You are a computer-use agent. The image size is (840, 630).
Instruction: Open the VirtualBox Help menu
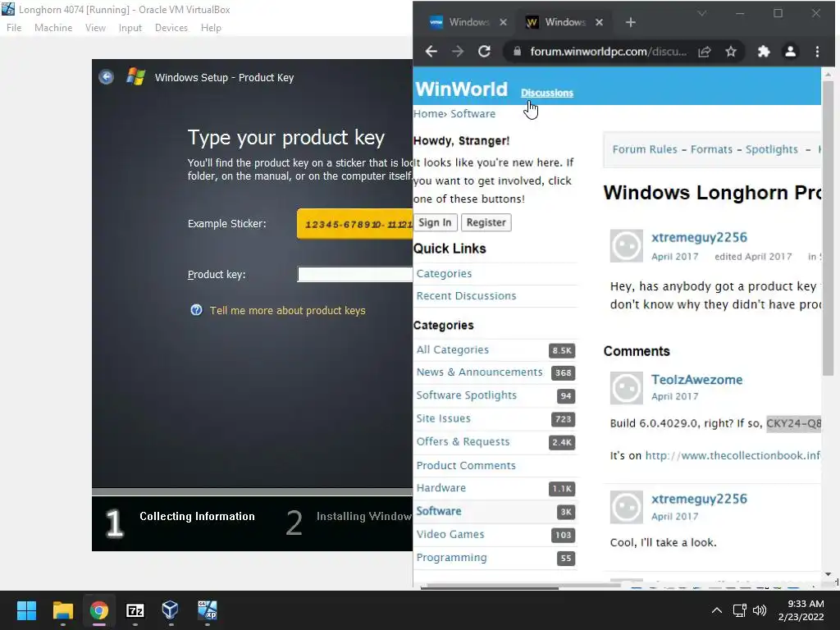click(211, 28)
